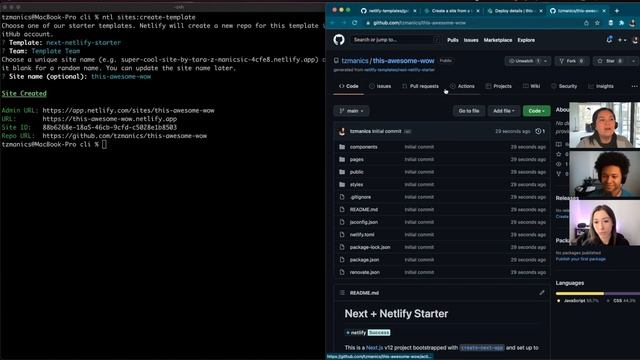The height and width of the screenshot is (360, 640).
Task: Open the create new plus dropdown
Action: (622, 40)
